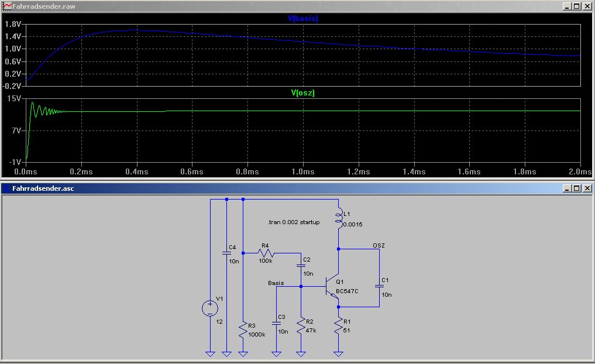Click the R3 1000k resistor
Viewport: 595px width, 364px height.
243,329
